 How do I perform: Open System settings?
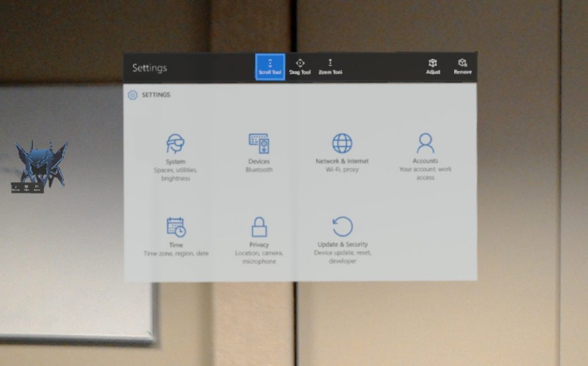176,157
